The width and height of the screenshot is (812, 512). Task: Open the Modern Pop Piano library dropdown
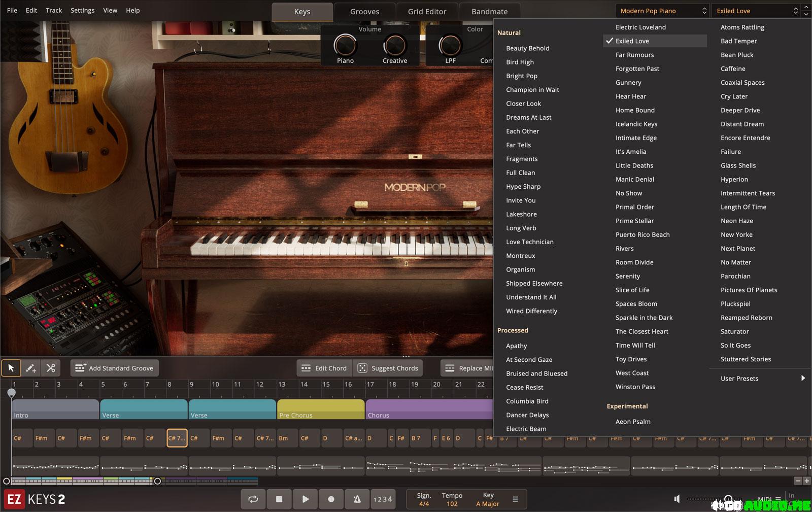pos(662,11)
